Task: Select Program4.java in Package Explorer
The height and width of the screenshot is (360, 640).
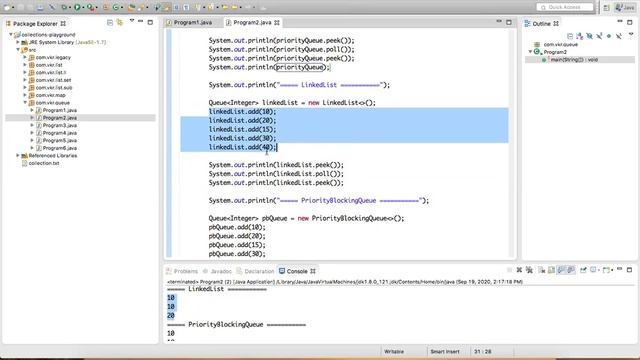Action: click(x=60, y=133)
